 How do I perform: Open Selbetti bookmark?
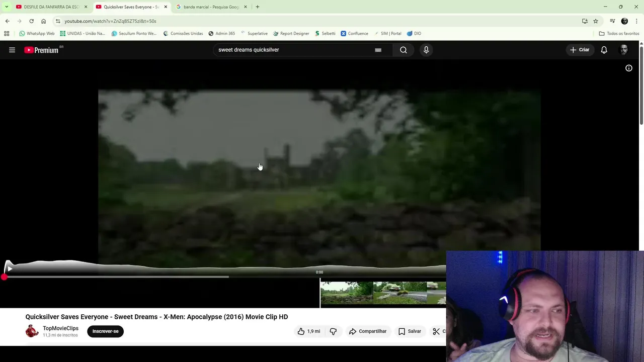(x=325, y=34)
